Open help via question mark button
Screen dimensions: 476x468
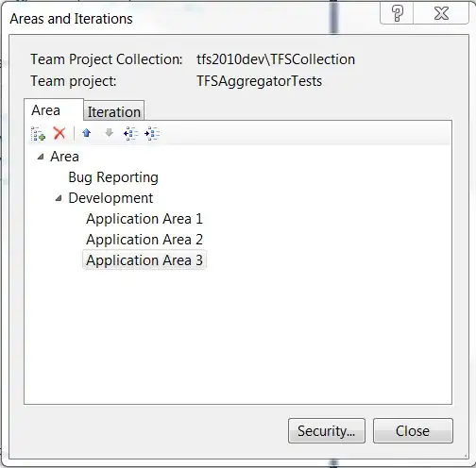click(397, 13)
